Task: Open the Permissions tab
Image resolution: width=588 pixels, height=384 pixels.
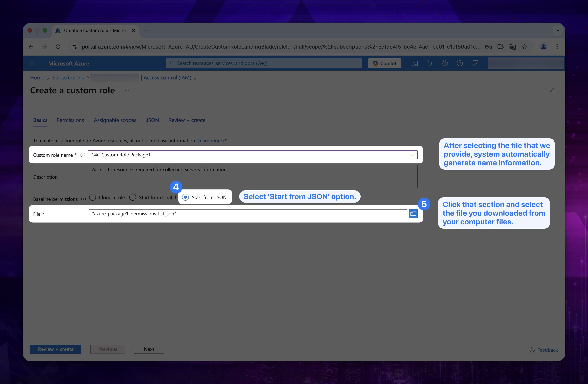Action: (70, 120)
